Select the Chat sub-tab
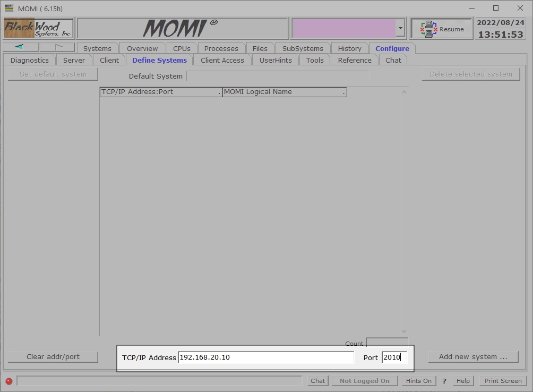 pyautogui.click(x=393, y=60)
